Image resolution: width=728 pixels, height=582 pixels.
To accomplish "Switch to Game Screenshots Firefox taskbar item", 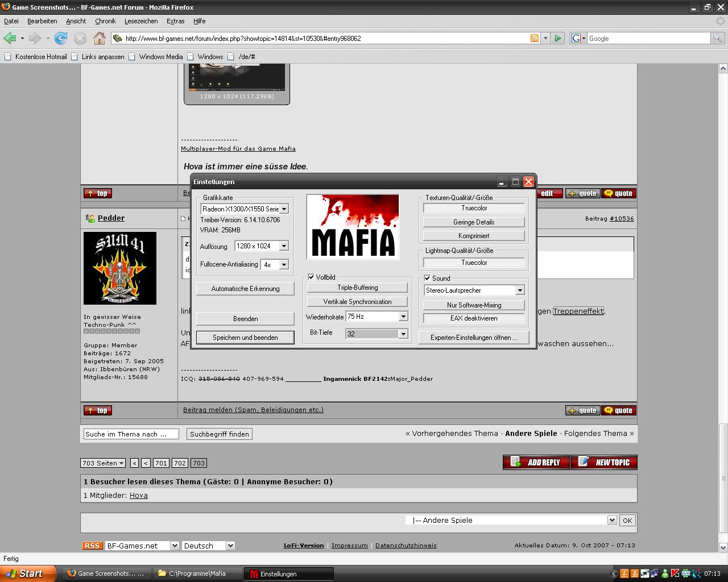I will click(x=107, y=573).
